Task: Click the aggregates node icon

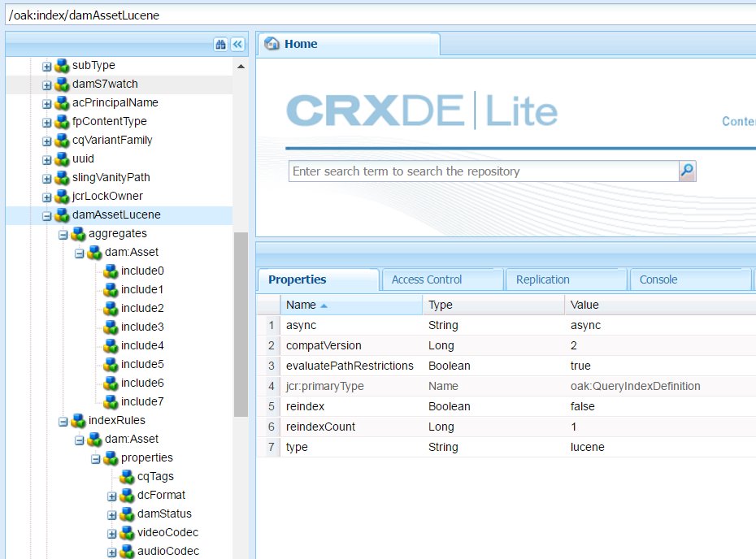Action: point(78,234)
